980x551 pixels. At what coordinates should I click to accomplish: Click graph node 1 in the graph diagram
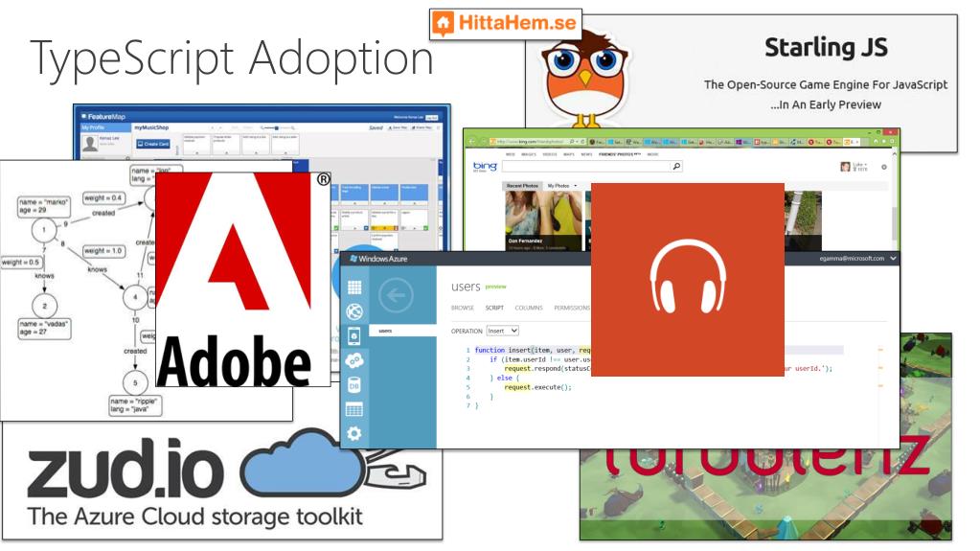[x=44, y=230]
